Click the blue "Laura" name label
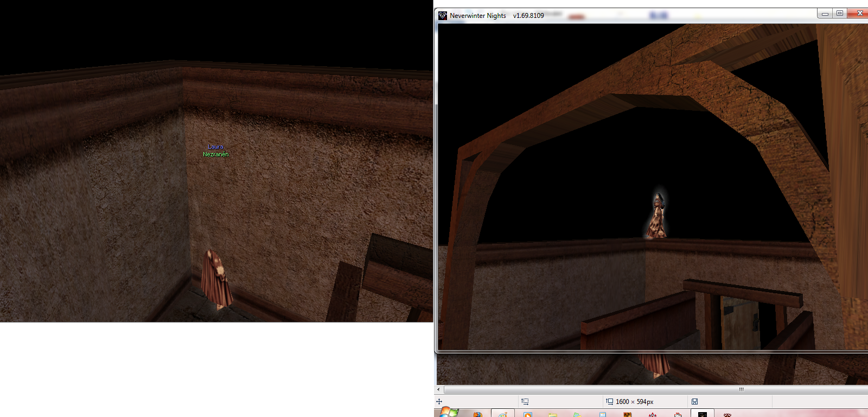This screenshot has height=417, width=868. [215, 147]
